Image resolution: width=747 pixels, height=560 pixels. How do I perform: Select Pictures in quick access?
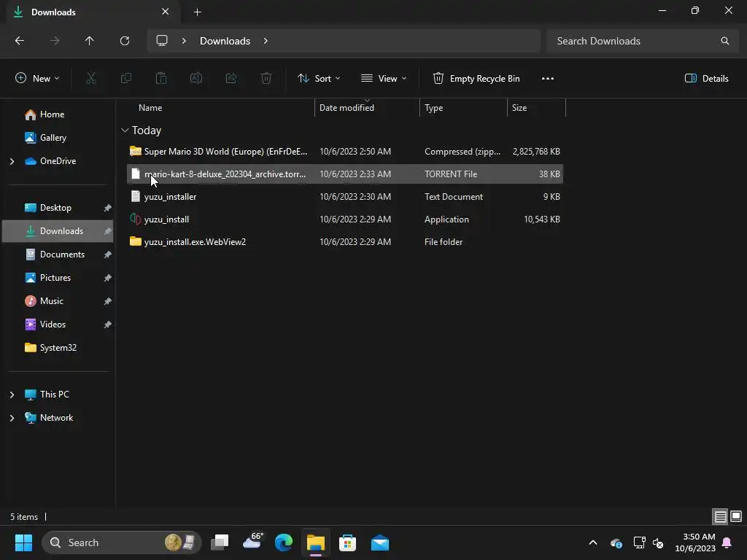(57, 278)
